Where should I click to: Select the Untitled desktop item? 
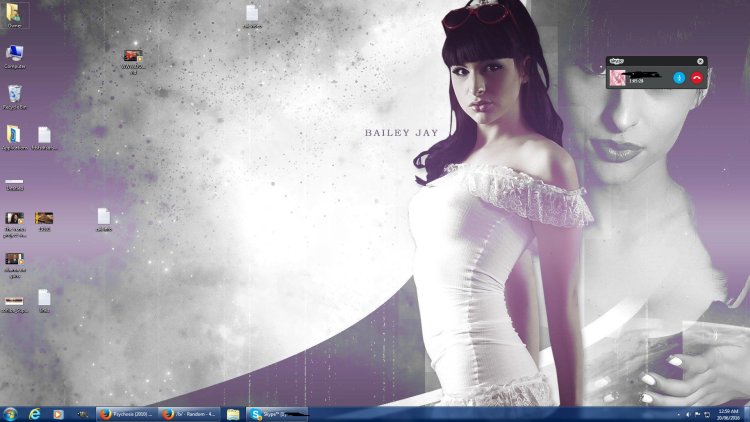[14, 184]
